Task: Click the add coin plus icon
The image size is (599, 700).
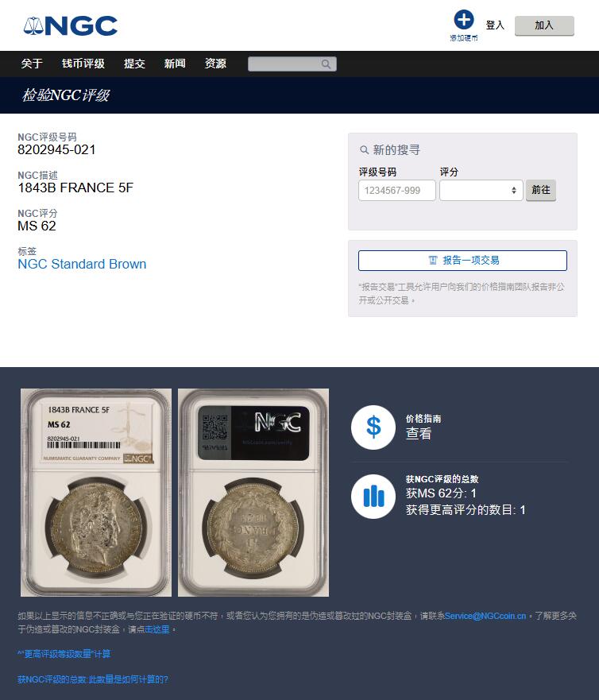Action: pyautogui.click(x=464, y=20)
